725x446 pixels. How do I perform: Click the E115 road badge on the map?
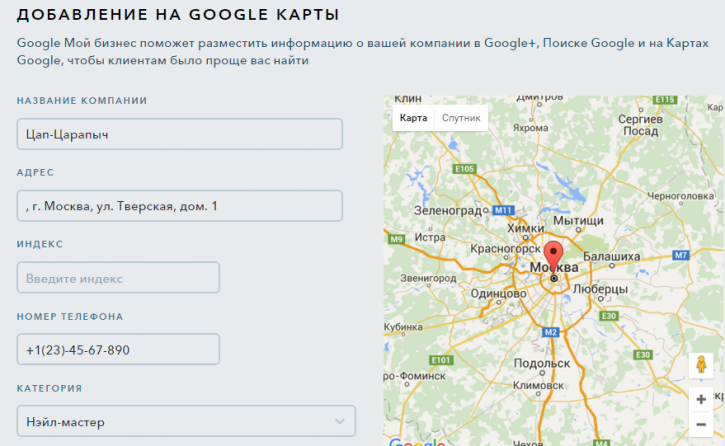(x=665, y=99)
